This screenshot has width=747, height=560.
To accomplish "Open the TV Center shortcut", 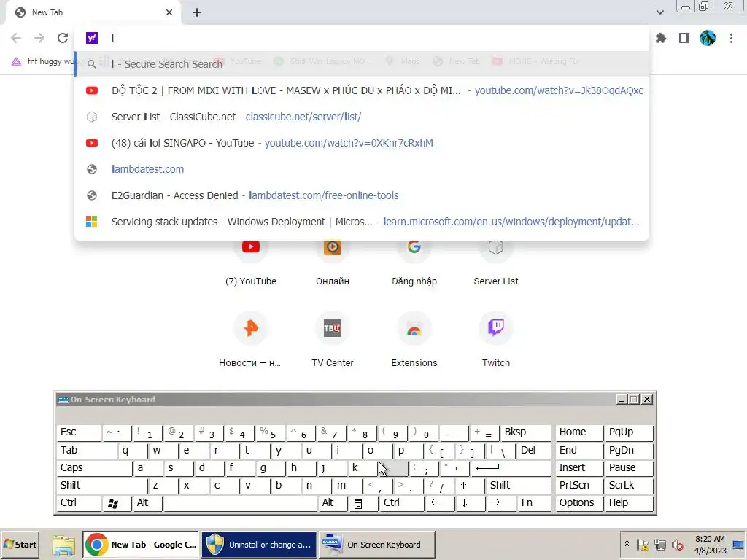I will pos(333,339).
